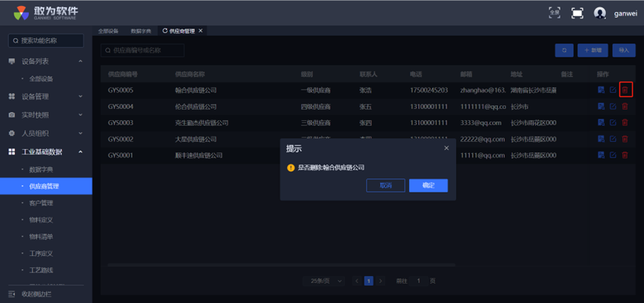Delete supplier GYS0002 with its trash icon
Viewport: 644px width, 303px height.
[625, 139]
